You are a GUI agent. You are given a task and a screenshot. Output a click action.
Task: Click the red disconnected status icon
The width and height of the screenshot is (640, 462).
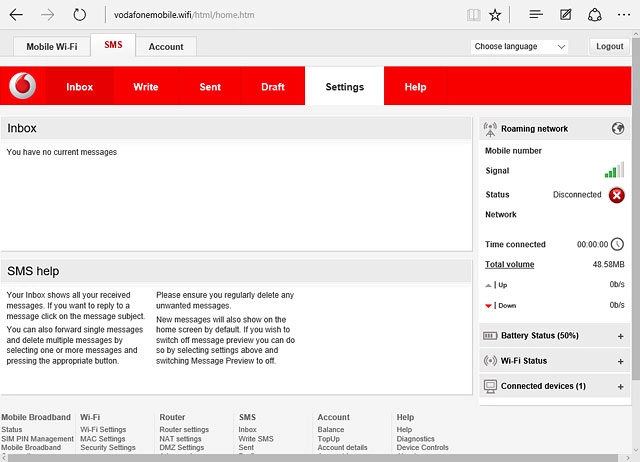(x=617, y=195)
